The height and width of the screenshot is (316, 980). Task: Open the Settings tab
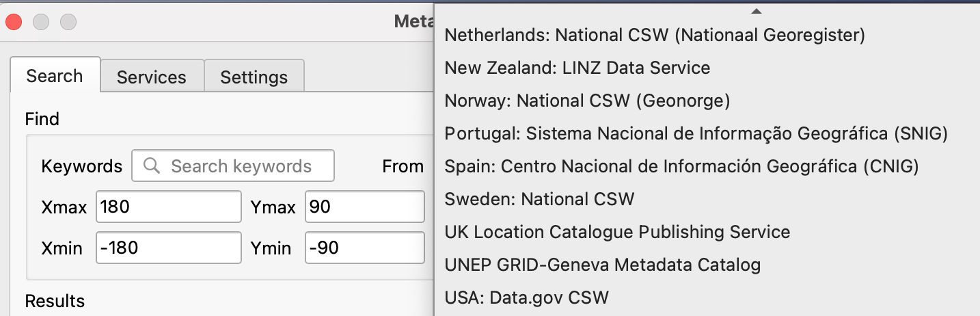[x=254, y=77]
